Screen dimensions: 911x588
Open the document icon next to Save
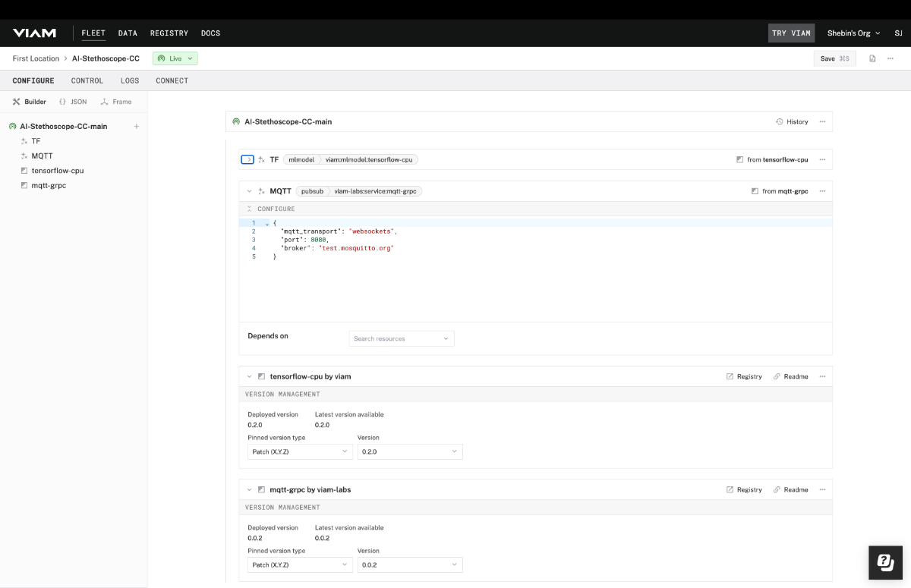pyautogui.click(x=872, y=58)
